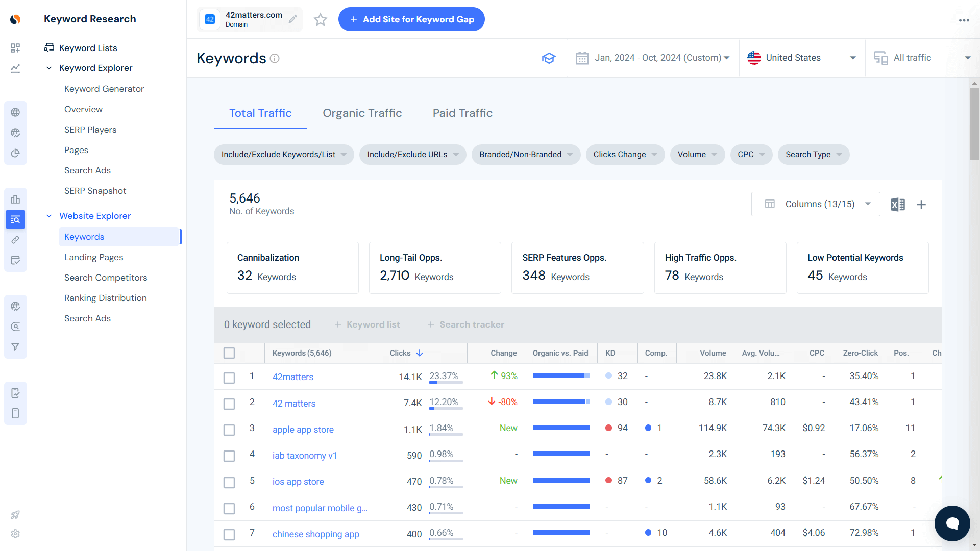Open Include/Exclude Keywords/List filter
Viewport: 980px width, 551px height.
(x=284, y=155)
